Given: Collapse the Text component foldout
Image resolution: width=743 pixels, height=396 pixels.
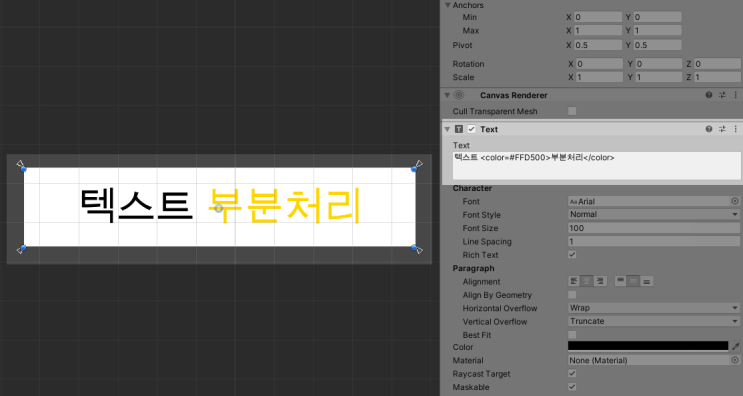Looking at the screenshot, I should [x=447, y=129].
